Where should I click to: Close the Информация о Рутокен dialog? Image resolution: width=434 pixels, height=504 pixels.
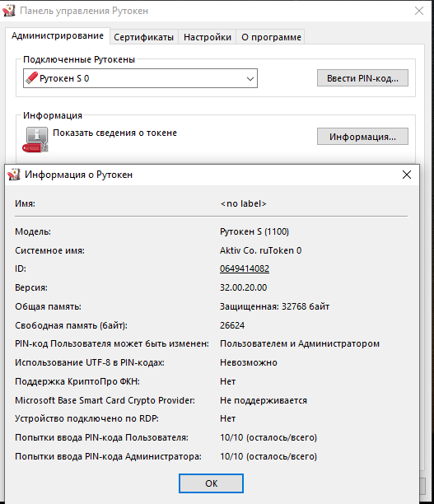(407, 175)
